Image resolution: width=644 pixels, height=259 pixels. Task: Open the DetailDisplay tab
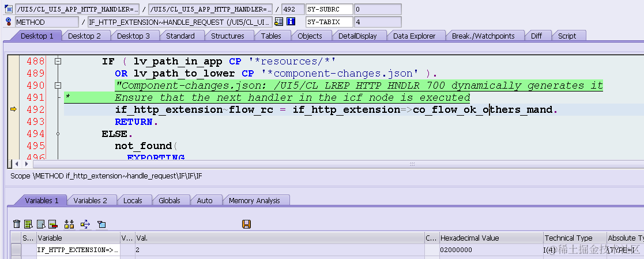[x=357, y=36]
